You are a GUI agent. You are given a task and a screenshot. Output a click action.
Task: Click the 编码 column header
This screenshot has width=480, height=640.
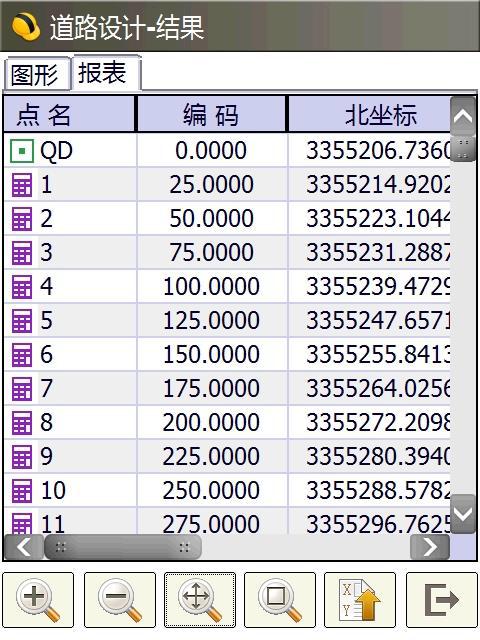click(211, 114)
